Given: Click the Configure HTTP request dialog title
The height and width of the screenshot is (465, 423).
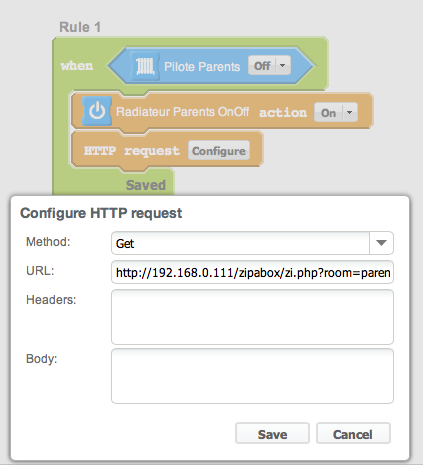Looking at the screenshot, I should [101, 213].
